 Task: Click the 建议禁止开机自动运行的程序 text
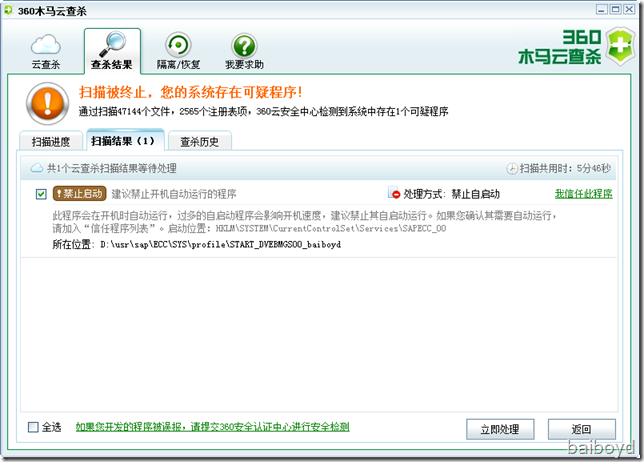coord(174,194)
